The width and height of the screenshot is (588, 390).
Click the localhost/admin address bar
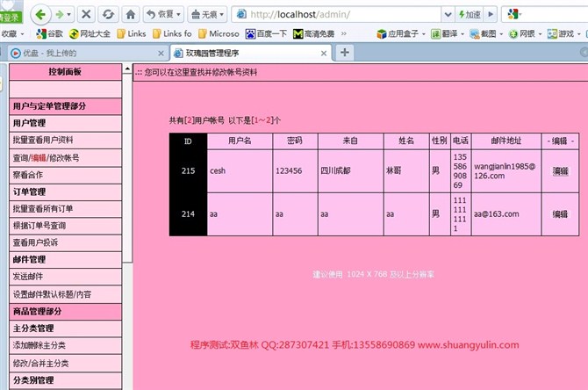click(336, 15)
